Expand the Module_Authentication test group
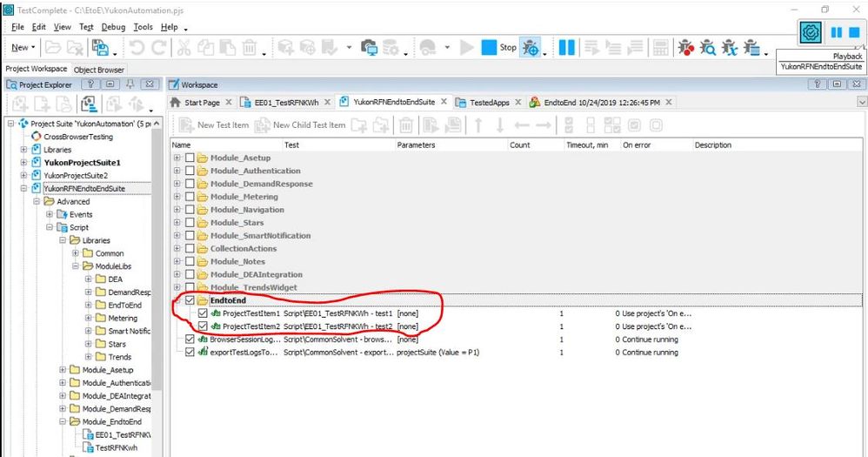Viewport: 868px width, 457px height. tap(177, 171)
